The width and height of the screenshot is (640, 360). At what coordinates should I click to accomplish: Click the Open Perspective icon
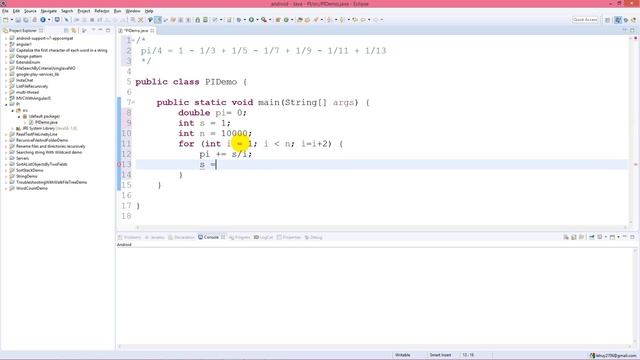coord(608,20)
